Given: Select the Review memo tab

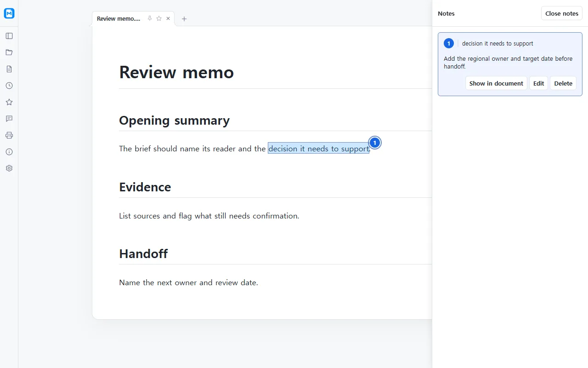Looking at the screenshot, I should [119, 18].
